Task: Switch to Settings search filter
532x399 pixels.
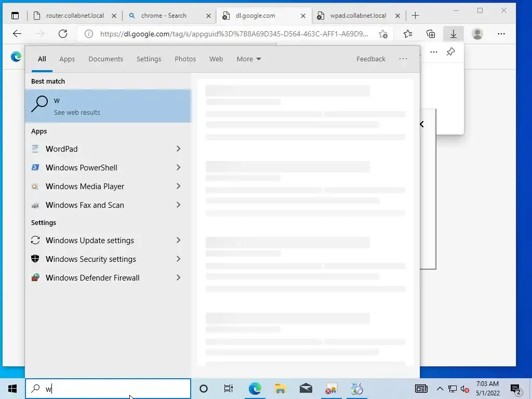Action: pyautogui.click(x=149, y=59)
